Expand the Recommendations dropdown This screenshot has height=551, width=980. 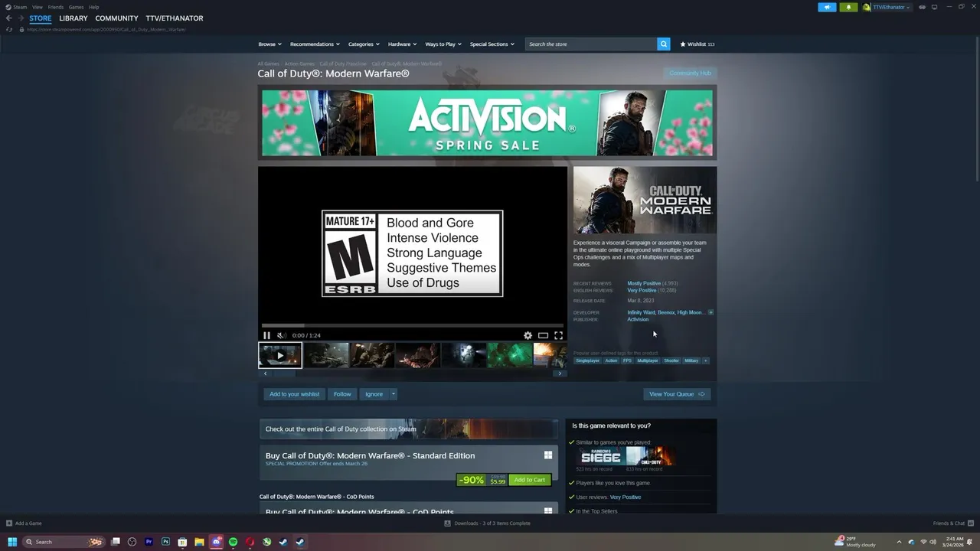315,44
